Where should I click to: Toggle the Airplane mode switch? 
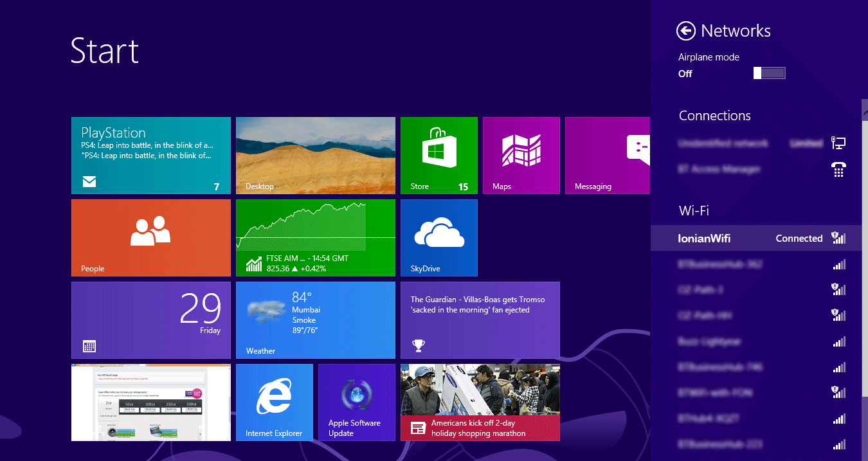[x=769, y=73]
